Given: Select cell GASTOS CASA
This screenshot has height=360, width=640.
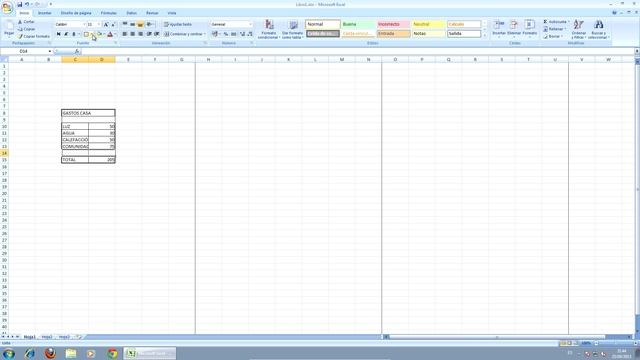Looking at the screenshot, I should (88, 113).
